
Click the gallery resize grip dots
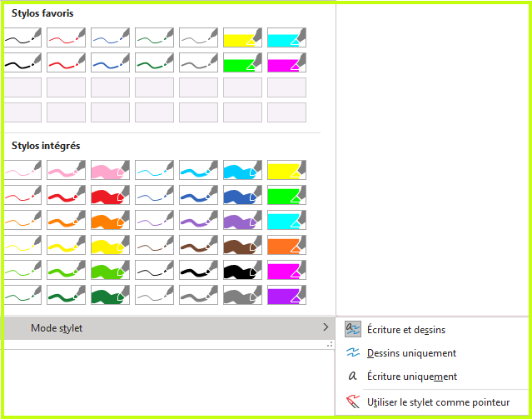(330, 345)
